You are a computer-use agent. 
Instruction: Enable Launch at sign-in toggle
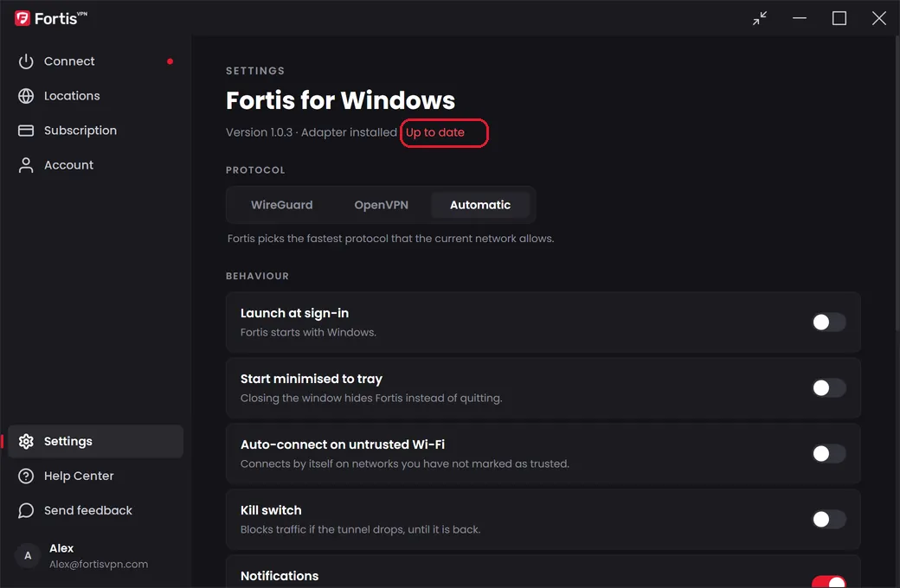click(x=829, y=323)
